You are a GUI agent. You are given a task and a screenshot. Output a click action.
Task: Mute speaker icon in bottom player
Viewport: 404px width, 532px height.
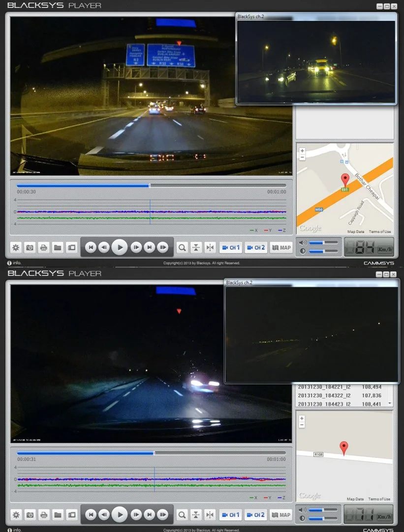pyautogui.click(x=303, y=510)
